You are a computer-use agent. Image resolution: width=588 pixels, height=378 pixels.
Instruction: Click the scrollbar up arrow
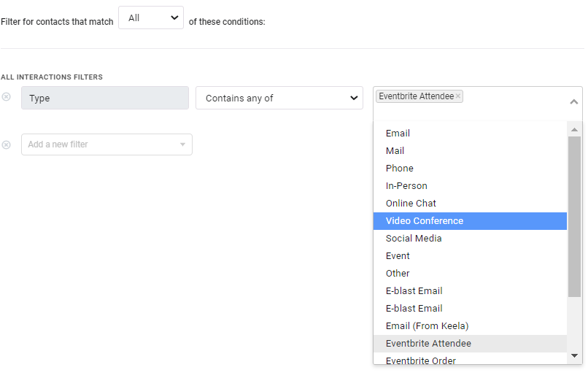[x=574, y=130]
